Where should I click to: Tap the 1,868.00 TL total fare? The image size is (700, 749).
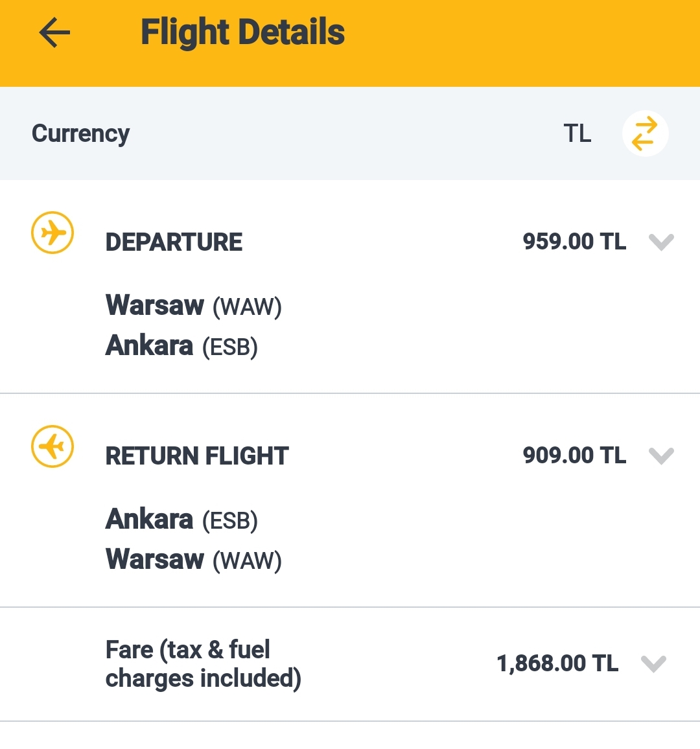(557, 663)
